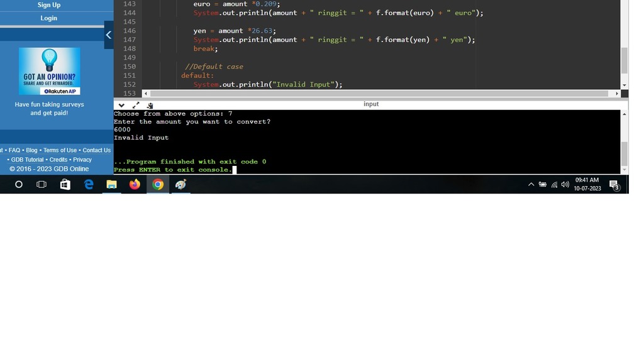This screenshot has height=362, width=644.
Task: Click the editor horizontal scrollbar right arrow
Action: pyautogui.click(x=616, y=94)
